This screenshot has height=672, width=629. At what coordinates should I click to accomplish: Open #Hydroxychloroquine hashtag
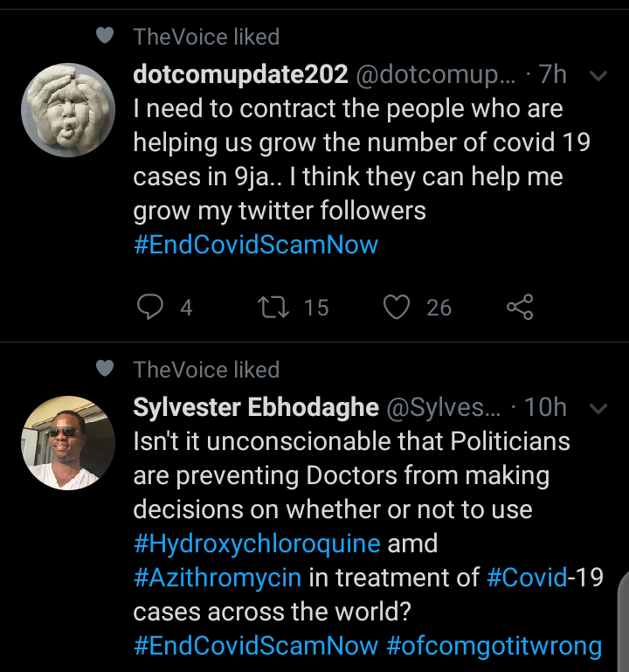tap(257, 544)
